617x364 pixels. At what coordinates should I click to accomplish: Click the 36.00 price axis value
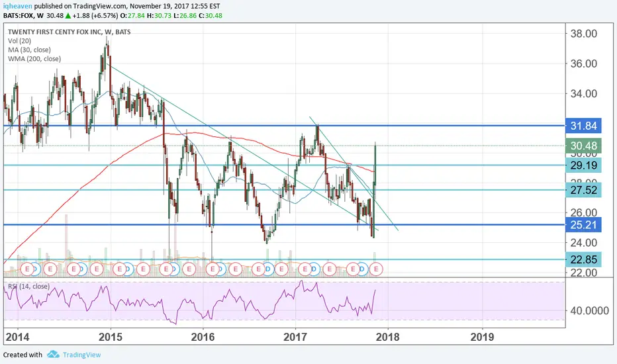pyautogui.click(x=584, y=64)
